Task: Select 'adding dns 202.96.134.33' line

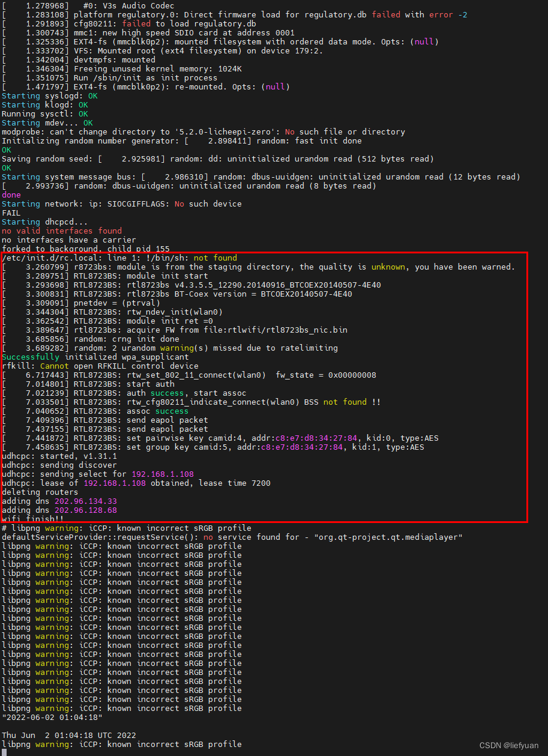Action: pyautogui.click(x=59, y=501)
